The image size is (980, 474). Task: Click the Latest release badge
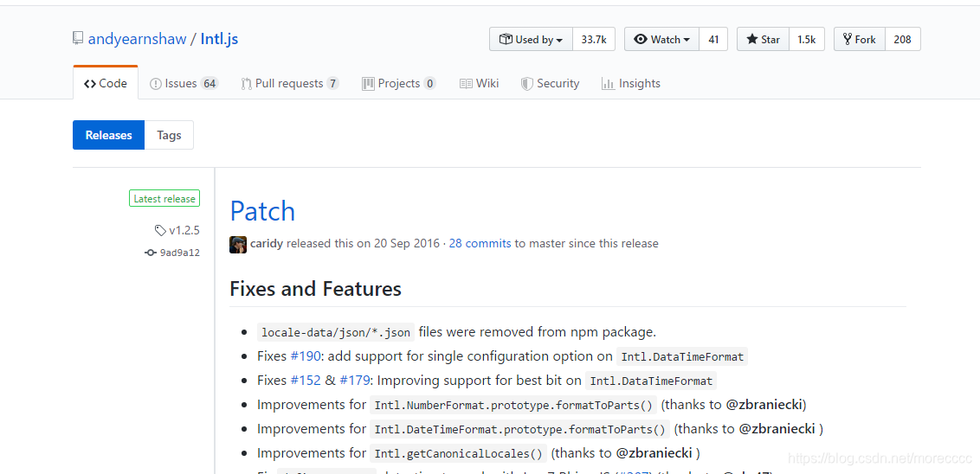[x=164, y=199]
